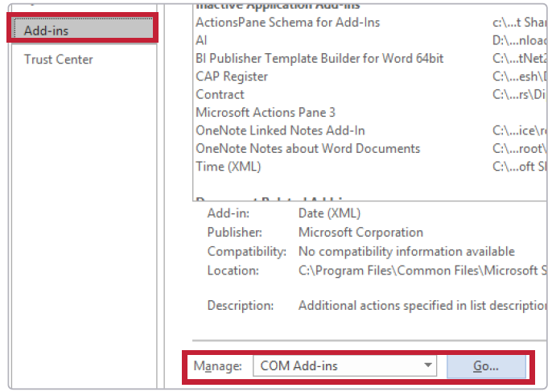Click the Additional actions description text
This screenshot has width=552, height=392.
coord(422,305)
